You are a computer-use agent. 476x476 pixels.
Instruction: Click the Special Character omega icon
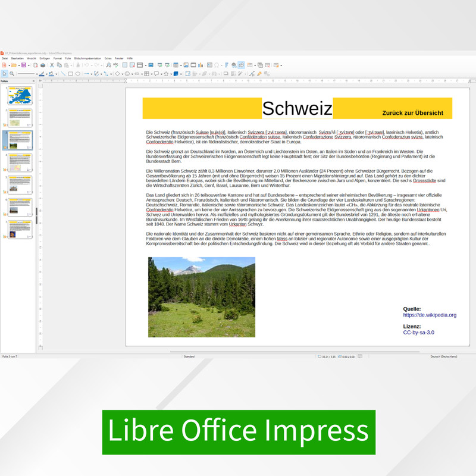(217, 65)
